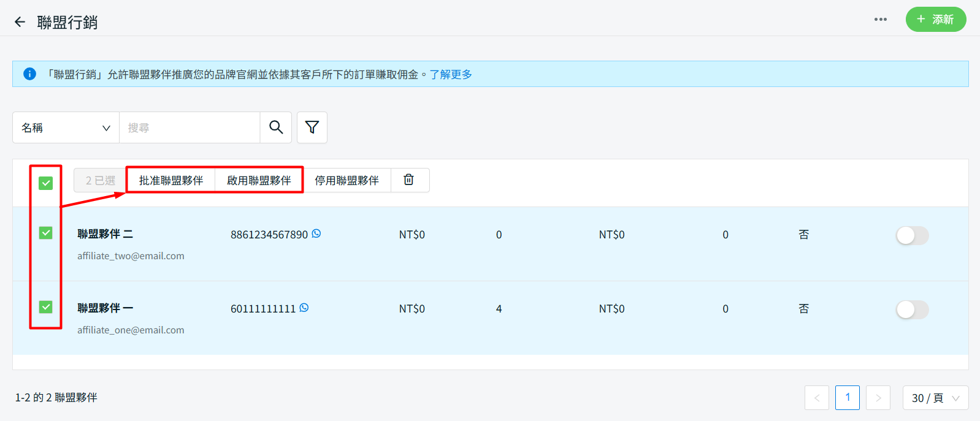This screenshot has height=421, width=980.
Task: Open the filter funnel icon
Action: pos(312,127)
